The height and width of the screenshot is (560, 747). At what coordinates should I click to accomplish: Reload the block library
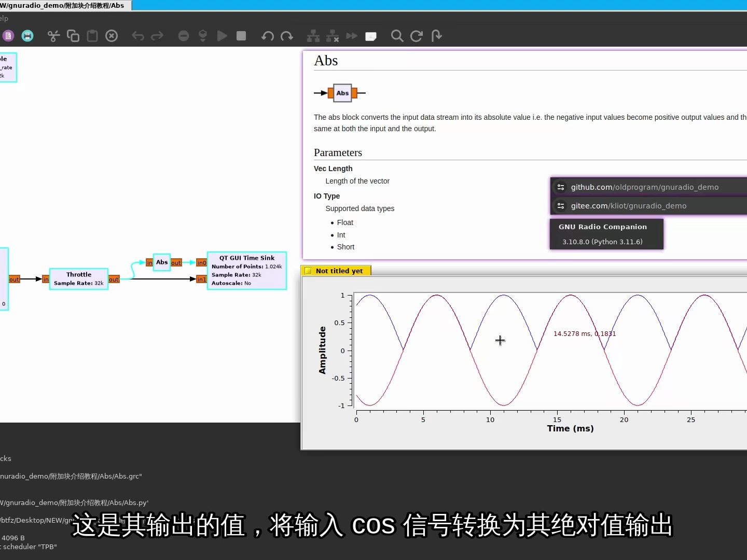416,36
